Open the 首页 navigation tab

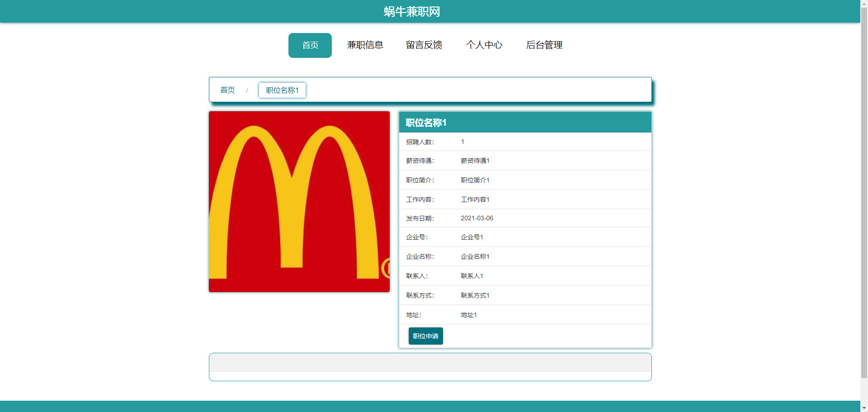(310, 45)
